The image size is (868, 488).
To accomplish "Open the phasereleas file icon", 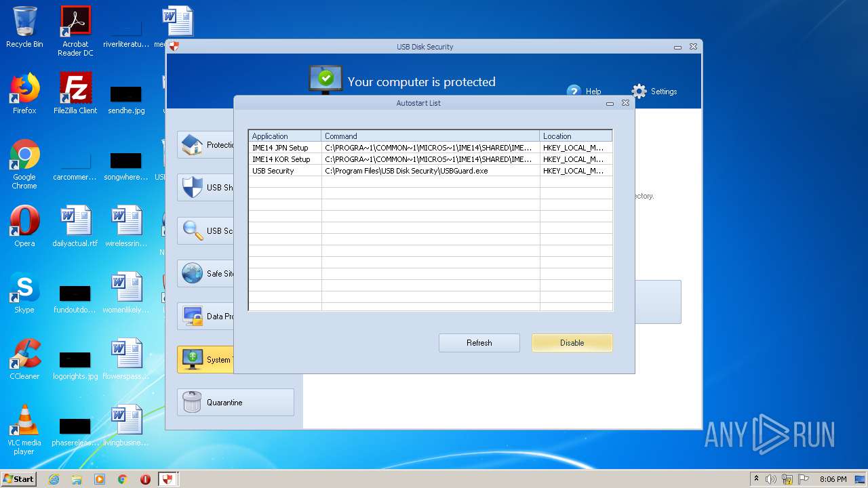I will coord(75,432).
